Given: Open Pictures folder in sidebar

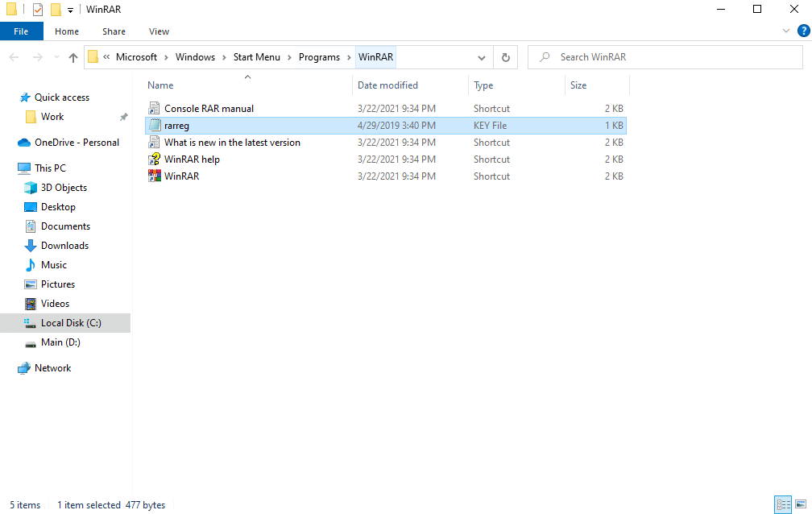Looking at the screenshot, I should pyautogui.click(x=57, y=284).
